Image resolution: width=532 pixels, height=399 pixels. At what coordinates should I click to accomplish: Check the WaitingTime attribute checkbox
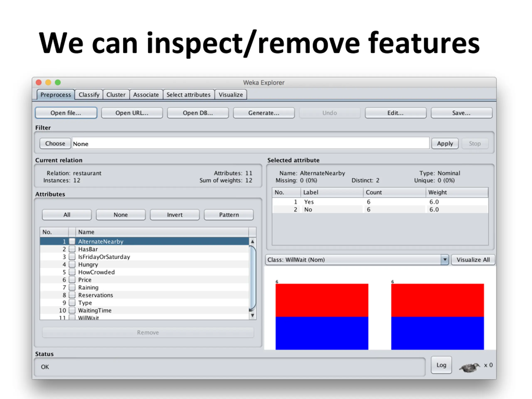tap(72, 310)
